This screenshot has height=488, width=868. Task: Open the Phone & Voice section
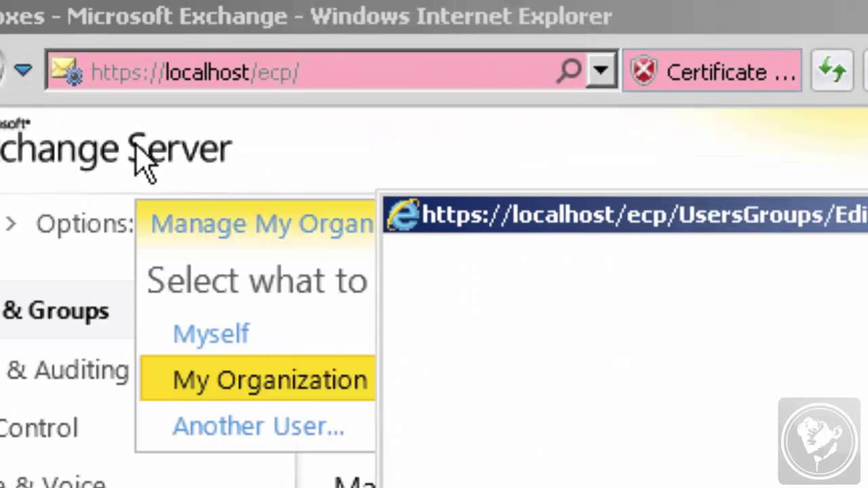(53, 481)
